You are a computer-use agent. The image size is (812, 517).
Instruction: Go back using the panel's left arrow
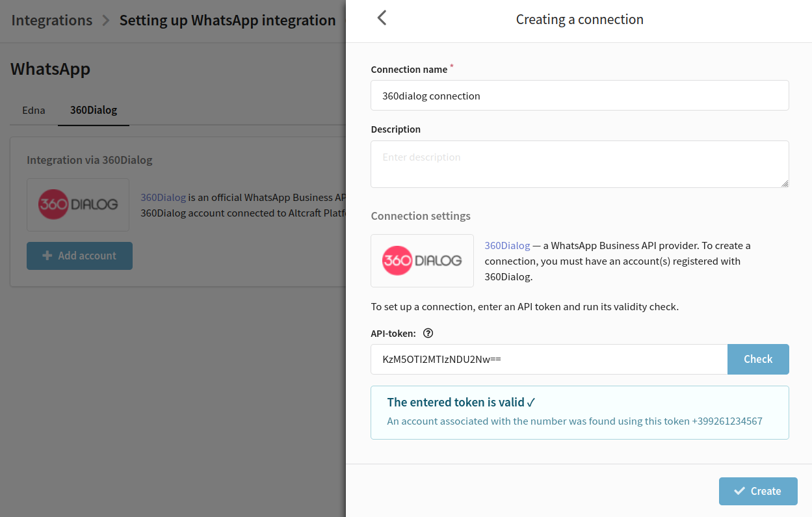(x=382, y=18)
